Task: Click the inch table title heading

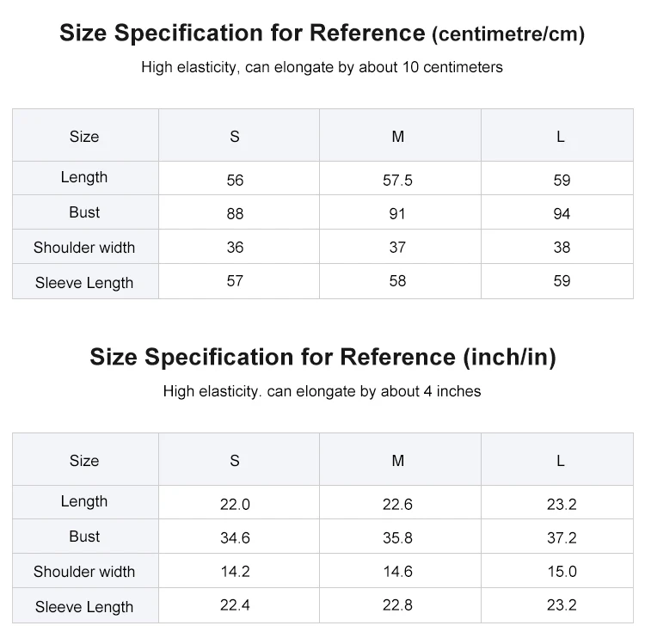Action: (x=322, y=357)
